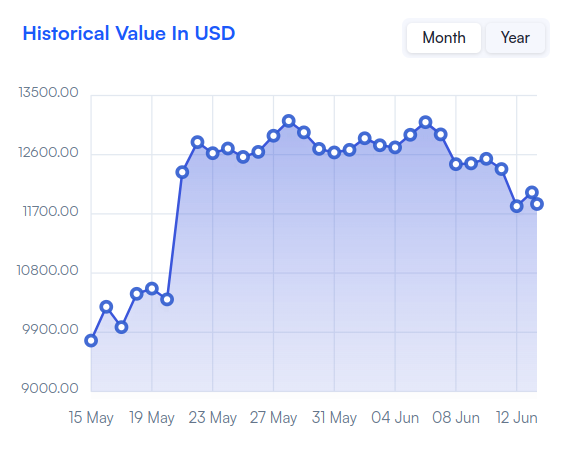
Task: Click the data point on 08 Jun gridline
Action: pos(456,164)
